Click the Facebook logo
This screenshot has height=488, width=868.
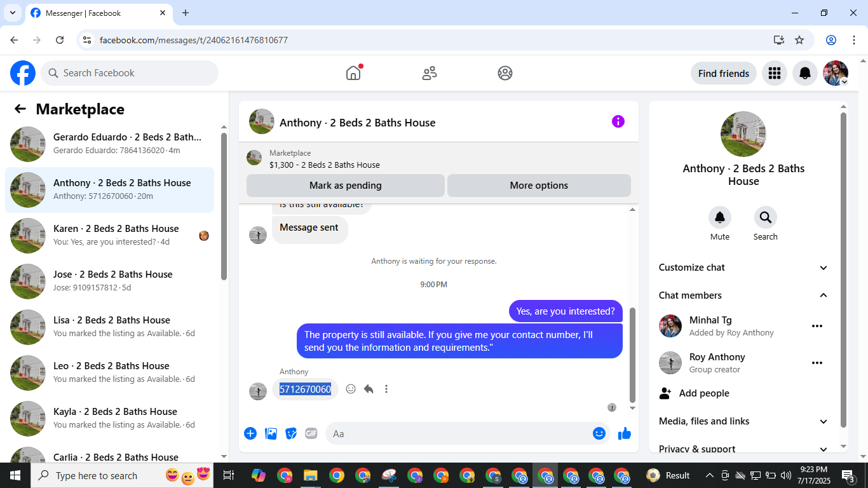(x=23, y=73)
